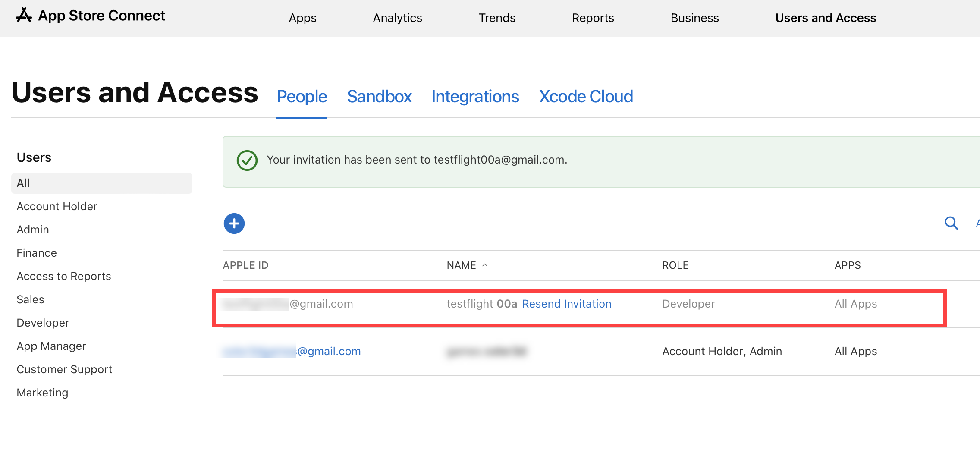Toggle the Name column sort arrow
Screen dimensions: 980x472
click(x=485, y=265)
